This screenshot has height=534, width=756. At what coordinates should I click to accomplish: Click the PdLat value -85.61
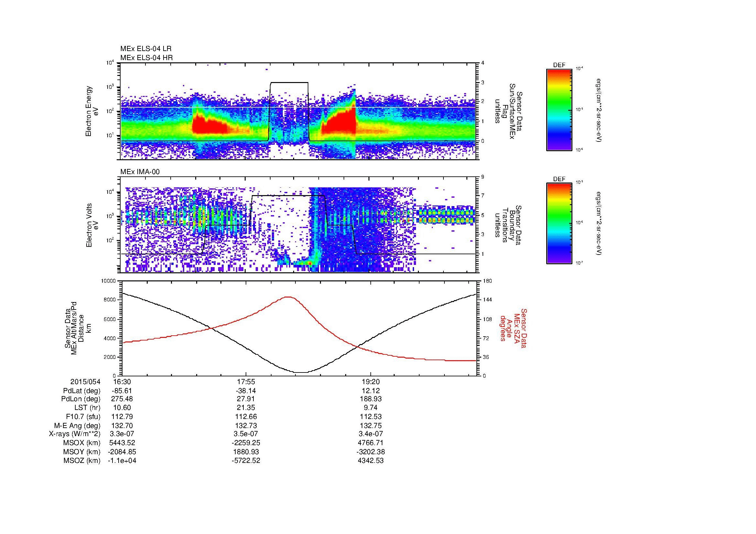[x=122, y=391]
